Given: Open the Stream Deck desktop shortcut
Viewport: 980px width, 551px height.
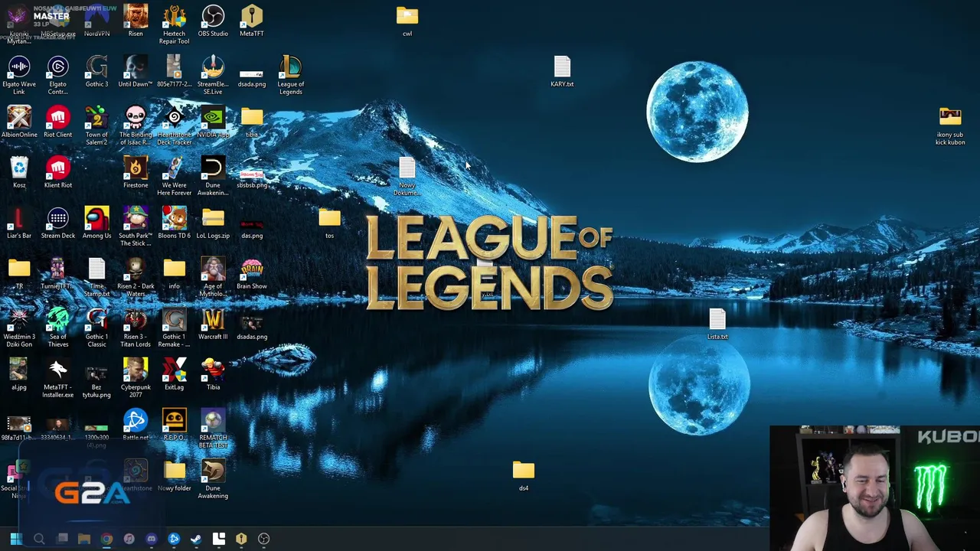Looking at the screenshot, I should (x=57, y=223).
